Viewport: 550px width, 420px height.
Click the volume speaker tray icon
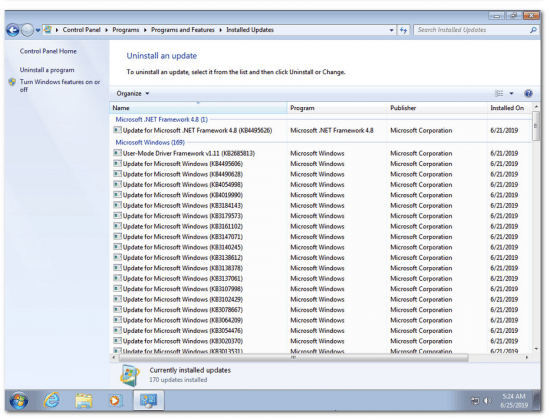click(x=487, y=400)
